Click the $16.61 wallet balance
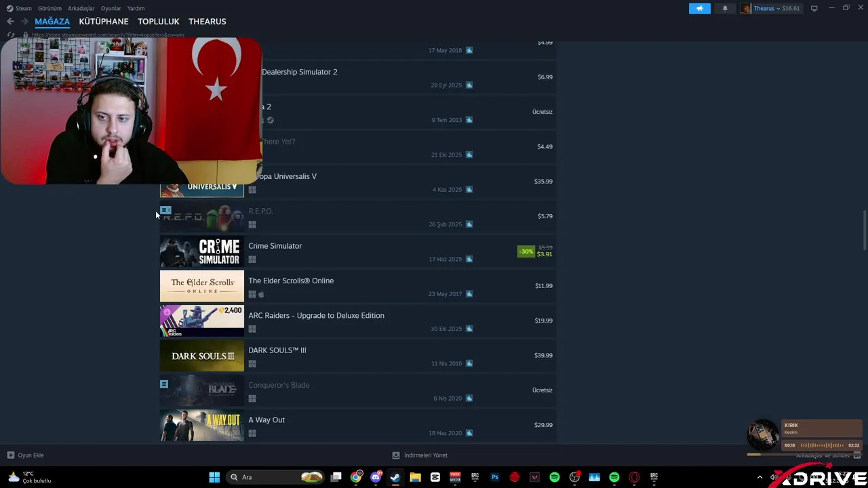 (x=791, y=9)
